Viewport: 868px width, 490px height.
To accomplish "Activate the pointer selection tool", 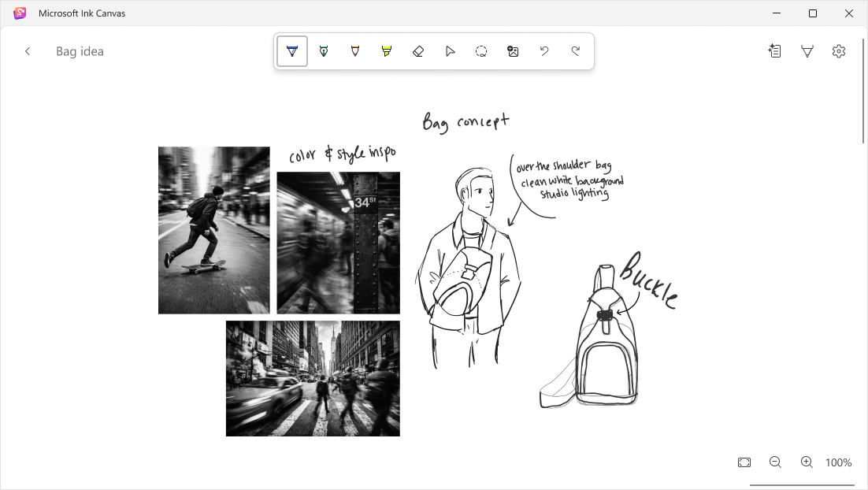I will 450,51.
